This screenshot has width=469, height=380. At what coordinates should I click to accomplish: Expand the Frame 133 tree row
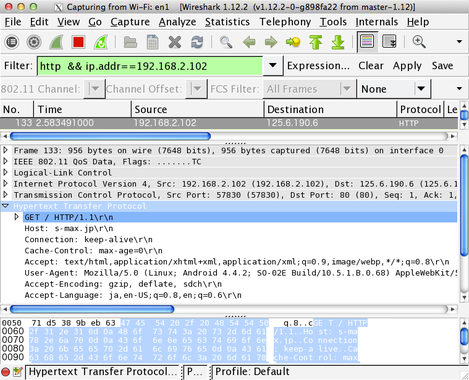pos(6,150)
